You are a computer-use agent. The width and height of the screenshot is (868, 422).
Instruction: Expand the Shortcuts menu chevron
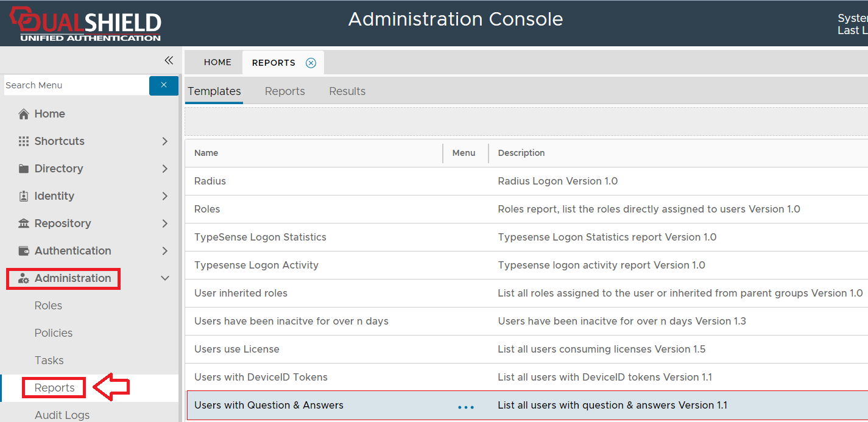(x=164, y=141)
